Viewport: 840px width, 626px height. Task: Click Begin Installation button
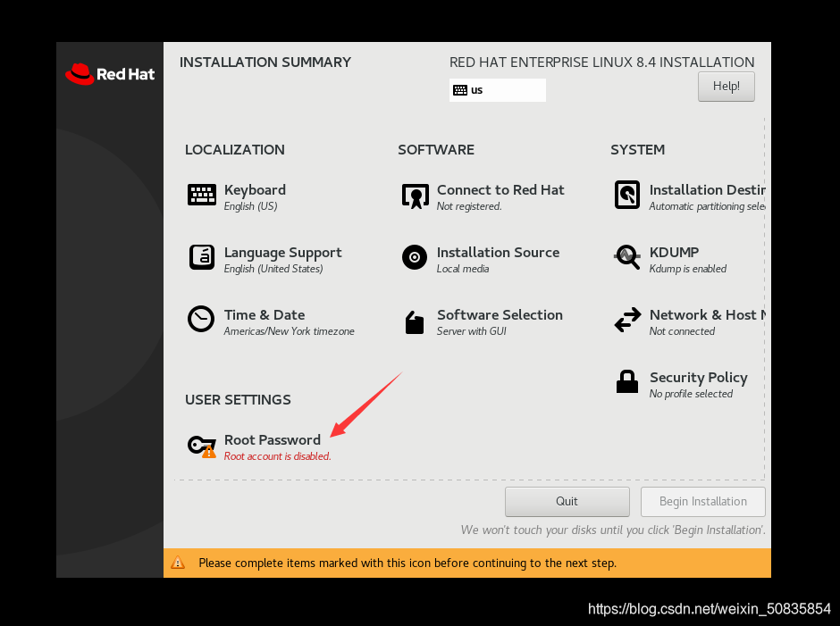pyautogui.click(x=703, y=501)
